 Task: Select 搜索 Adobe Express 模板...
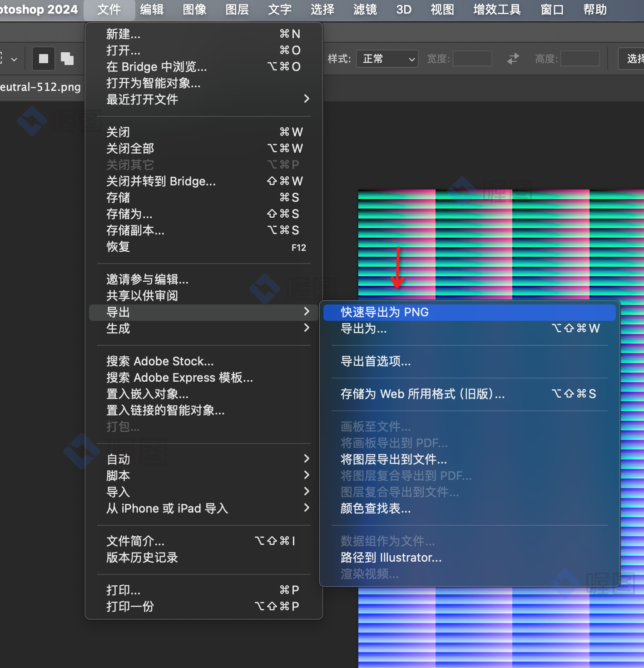tap(203, 378)
